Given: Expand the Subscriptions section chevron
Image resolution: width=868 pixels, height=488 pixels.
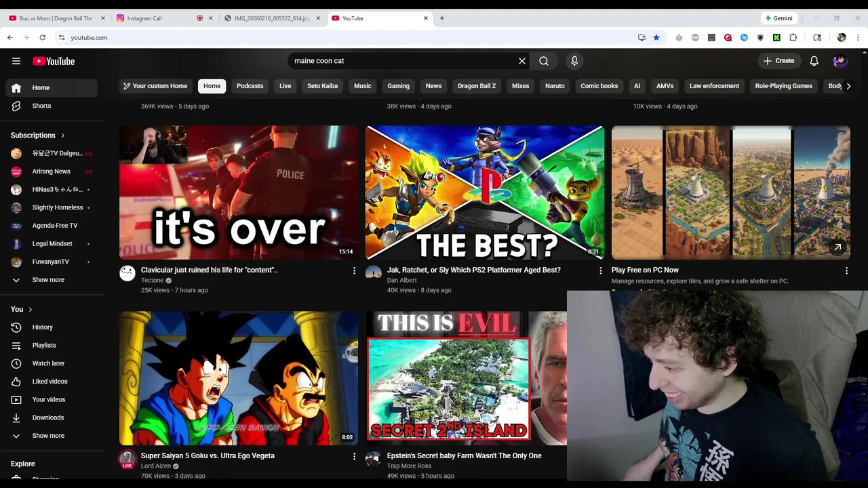Looking at the screenshot, I should pyautogui.click(x=63, y=136).
